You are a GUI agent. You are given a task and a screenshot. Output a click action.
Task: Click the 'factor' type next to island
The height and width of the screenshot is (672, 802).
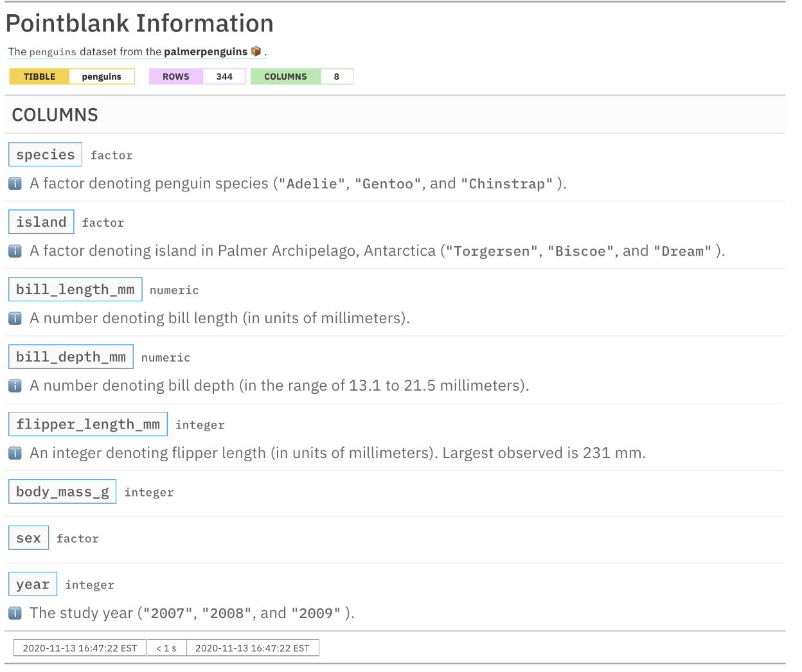[103, 222]
